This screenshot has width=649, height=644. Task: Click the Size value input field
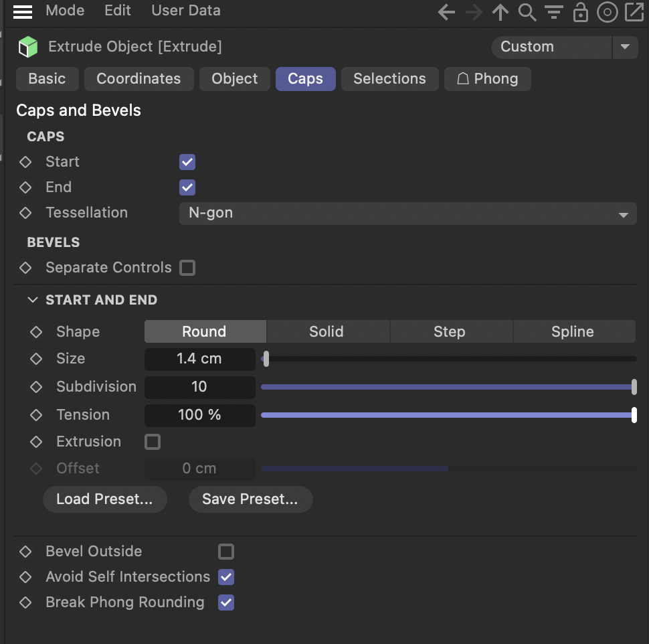(199, 359)
